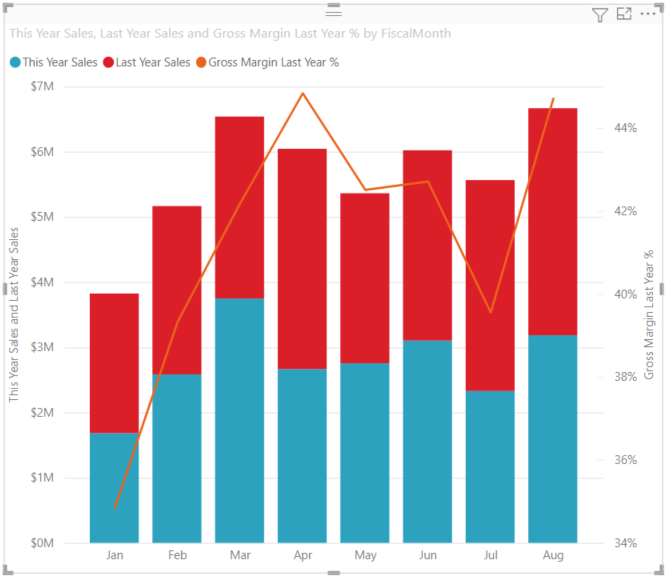Image resolution: width=667 pixels, height=577 pixels.
Task: Open the More options ellipsis menu
Action: (648, 14)
